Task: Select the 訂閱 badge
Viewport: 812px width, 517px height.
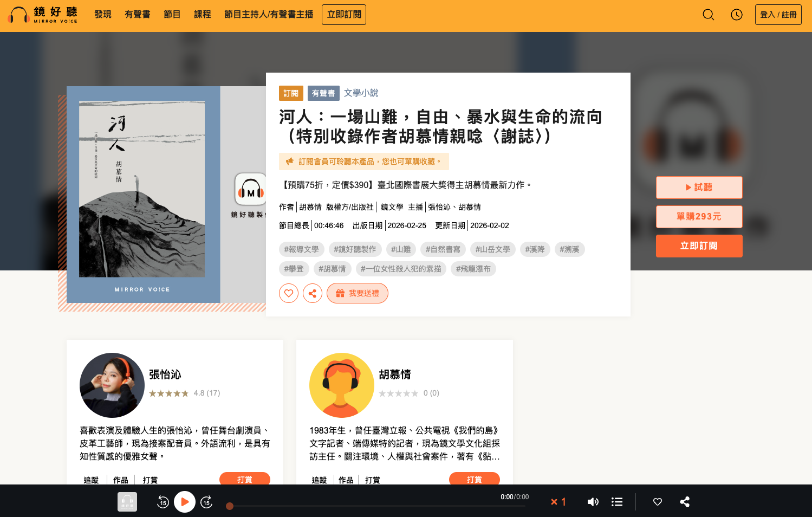Action: (x=291, y=93)
